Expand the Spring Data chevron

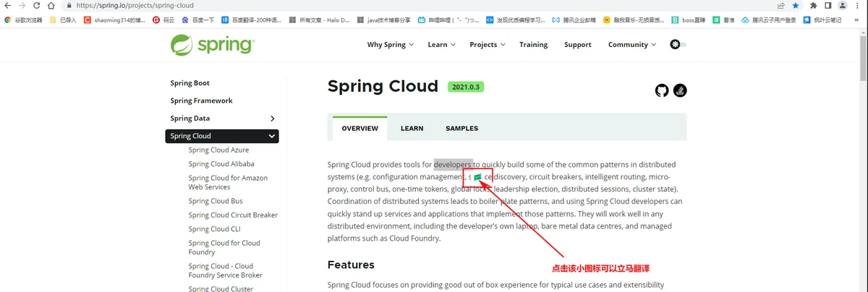click(x=272, y=119)
